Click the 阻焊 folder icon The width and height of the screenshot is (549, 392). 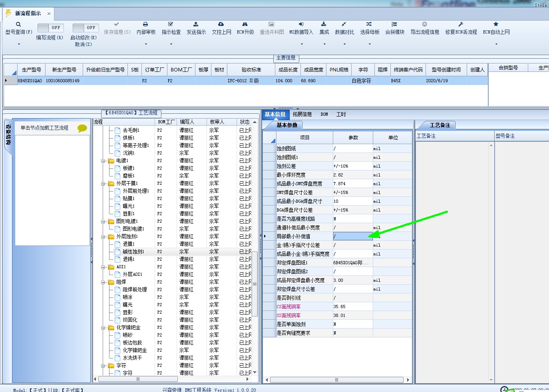click(x=111, y=282)
